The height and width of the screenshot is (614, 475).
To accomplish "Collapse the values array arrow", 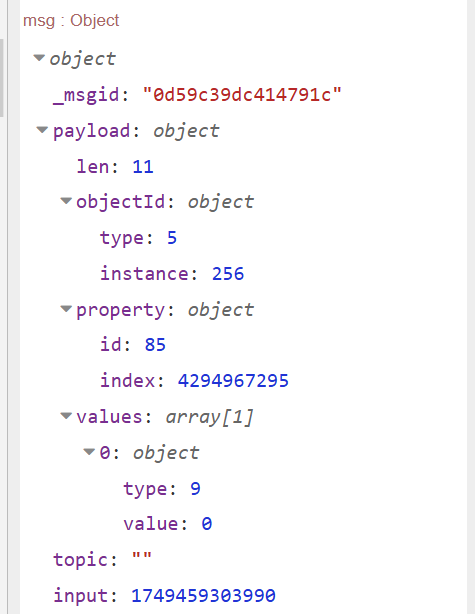I will pos(66,416).
